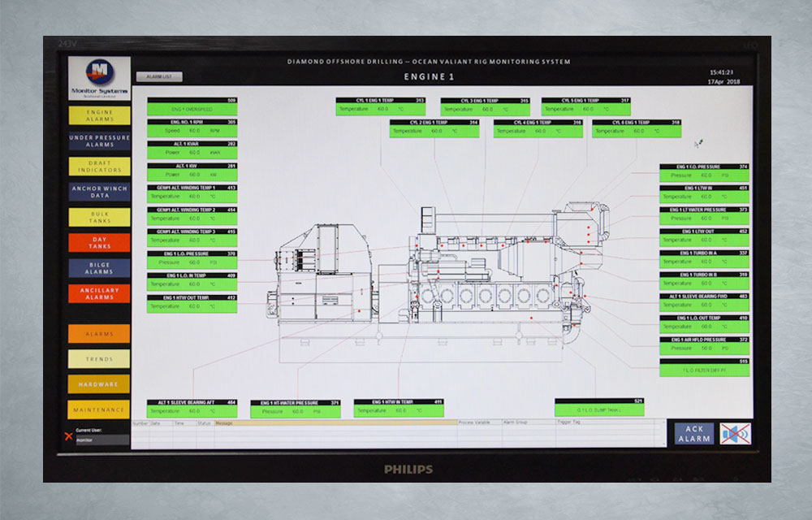Open the Ancillary Alarms screen
This screenshot has width=812, height=520.
pyautogui.click(x=100, y=294)
